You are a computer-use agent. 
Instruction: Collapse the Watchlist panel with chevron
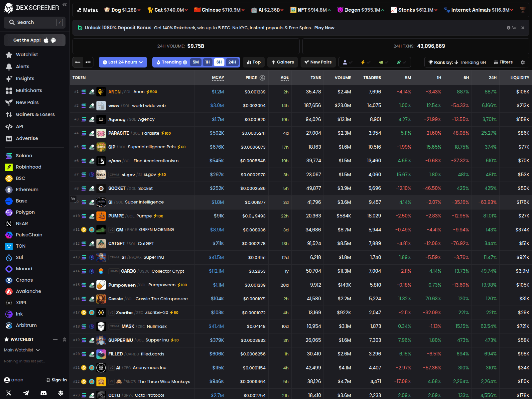tap(65, 339)
